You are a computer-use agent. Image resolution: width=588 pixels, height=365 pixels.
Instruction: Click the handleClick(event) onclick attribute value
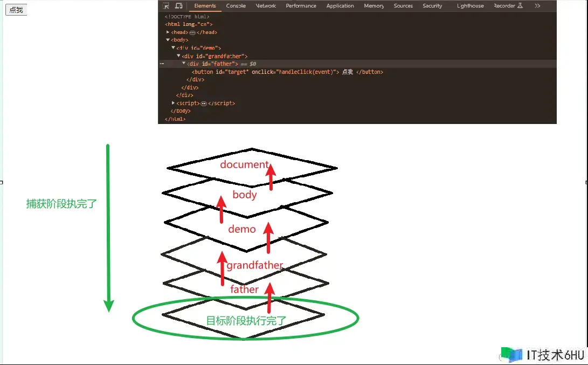[308, 72]
